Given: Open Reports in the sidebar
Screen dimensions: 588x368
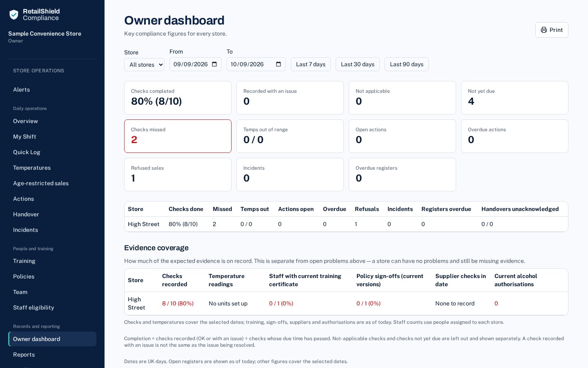Looking at the screenshot, I should pos(52,355).
